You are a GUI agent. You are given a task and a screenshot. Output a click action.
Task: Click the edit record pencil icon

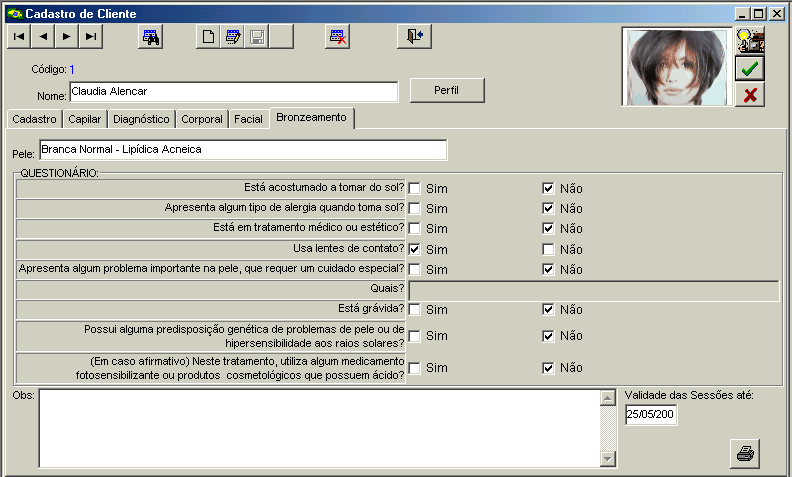click(x=233, y=37)
